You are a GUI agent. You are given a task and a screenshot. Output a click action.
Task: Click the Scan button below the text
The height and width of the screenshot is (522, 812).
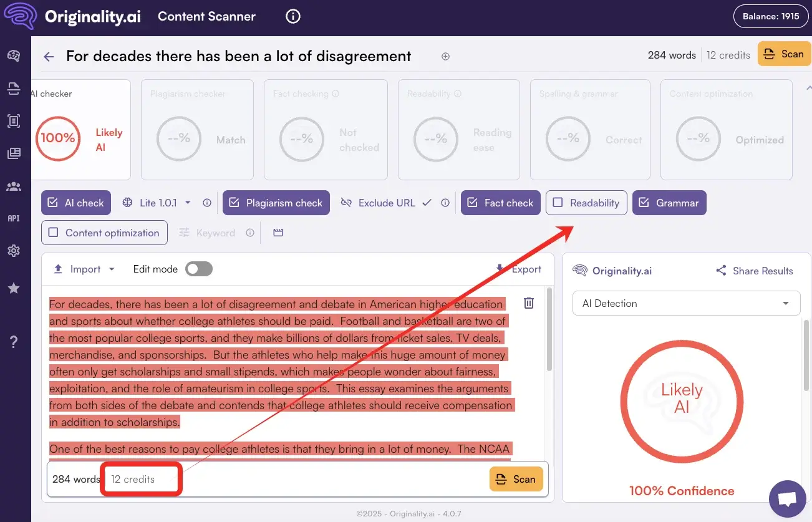click(516, 479)
